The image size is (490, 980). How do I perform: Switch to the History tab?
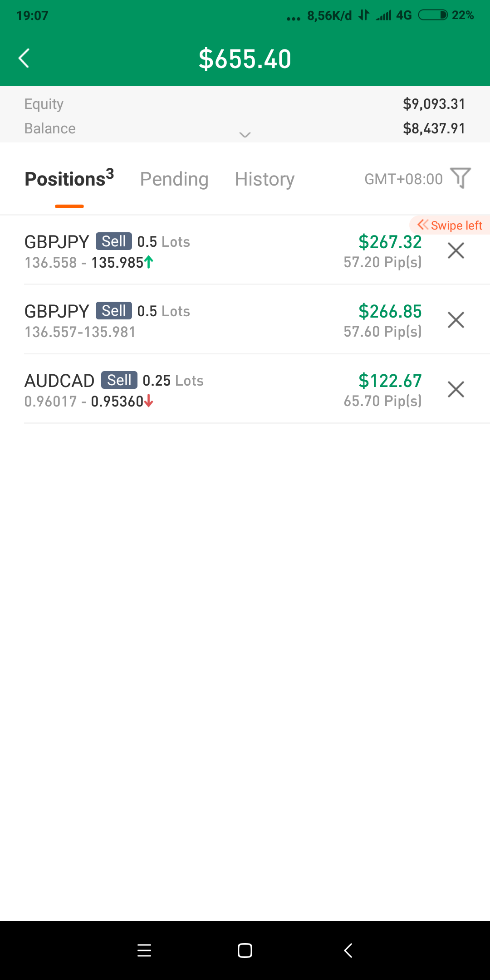265,179
